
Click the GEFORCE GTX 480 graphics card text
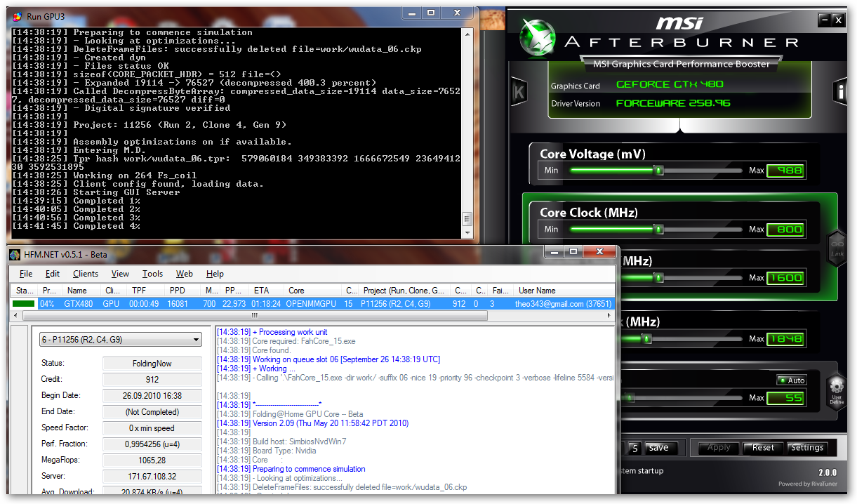(670, 85)
